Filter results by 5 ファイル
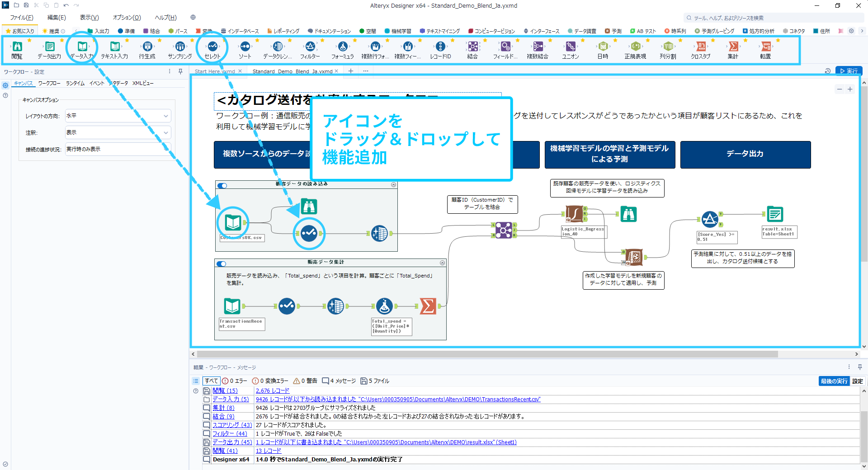The image size is (868, 470). 375,381
